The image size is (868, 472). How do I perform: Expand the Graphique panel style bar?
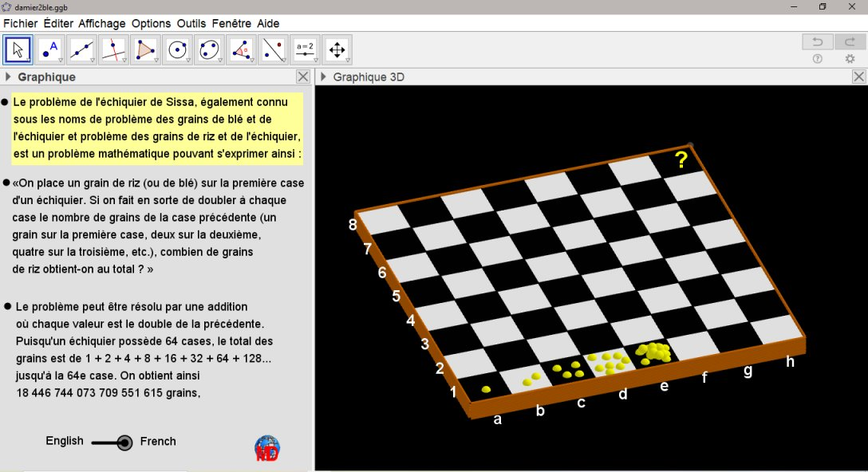(x=9, y=77)
